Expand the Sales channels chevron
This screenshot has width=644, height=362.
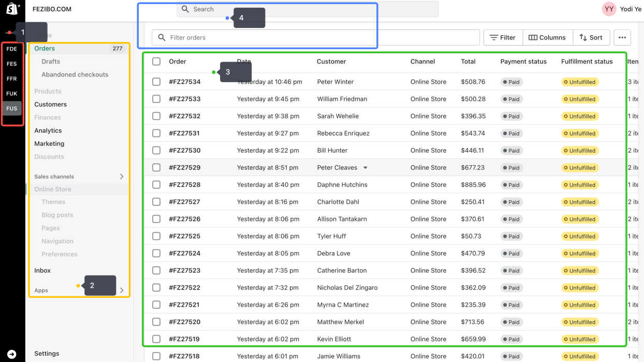click(x=122, y=177)
